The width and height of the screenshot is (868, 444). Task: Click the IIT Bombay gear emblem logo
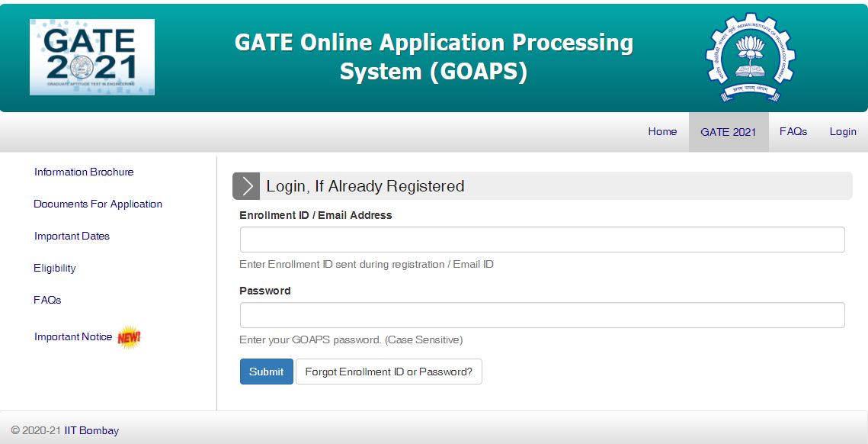[x=750, y=57]
